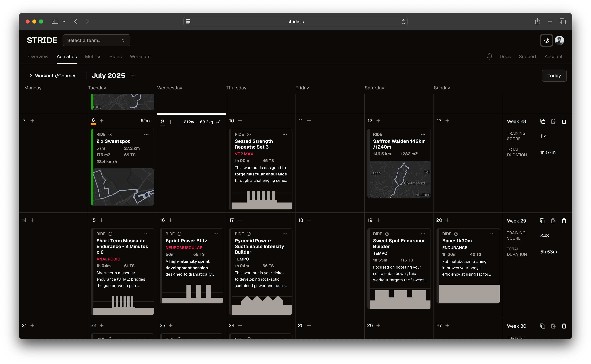591x364 pixels.
Task: Toggle completion check on 2 x Sweetspot ride
Action: tap(110, 134)
